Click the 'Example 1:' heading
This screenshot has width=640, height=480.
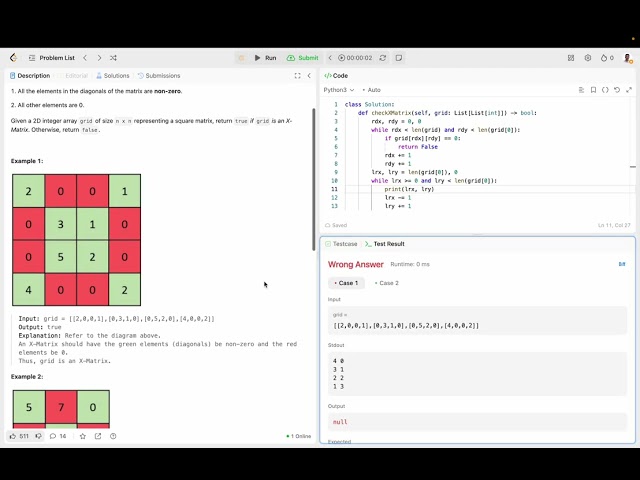[27, 161]
